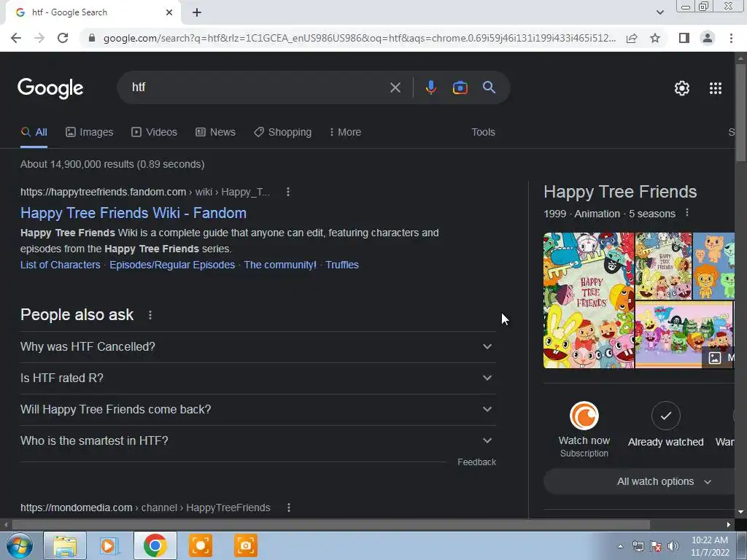747x560 pixels.
Task: Share this page via address bar icon
Action: [632, 38]
